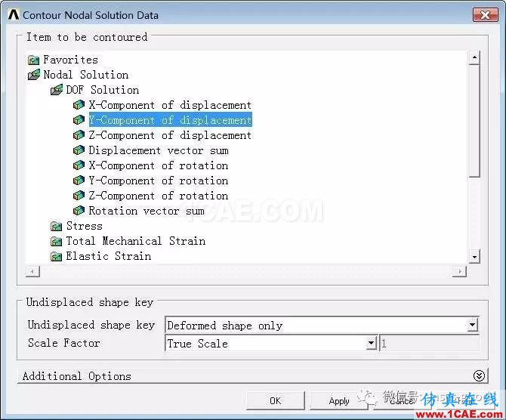
Task: Click cube icon beside X-Component of displacement
Action: [x=79, y=105]
